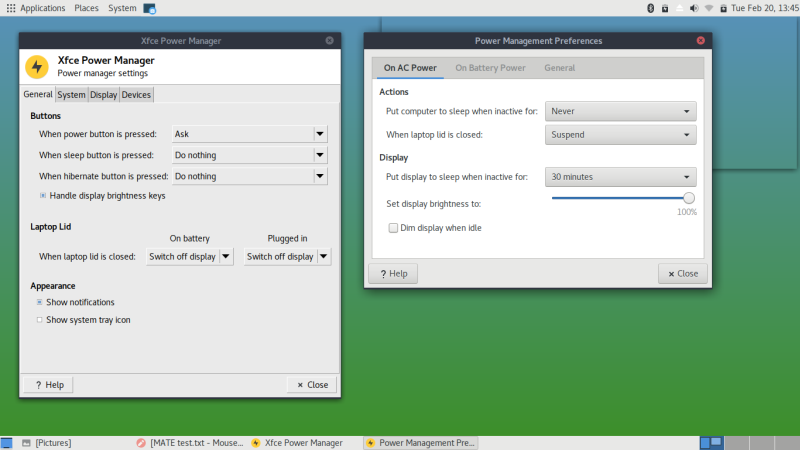Toggle Show notifications checkbox
Image resolution: width=800 pixels, height=450 pixels.
[40, 302]
